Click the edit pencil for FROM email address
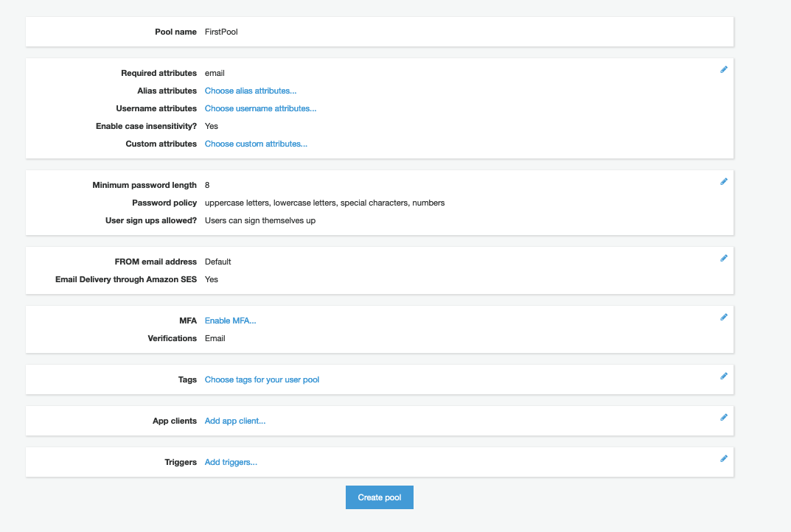Viewport: 791px width, 532px height. point(723,259)
